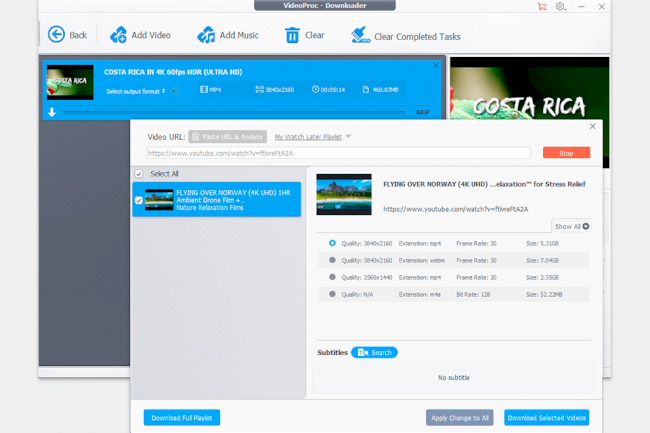Click the Costa Rica download progress bar
650x433 pixels.
pyautogui.click(x=233, y=112)
